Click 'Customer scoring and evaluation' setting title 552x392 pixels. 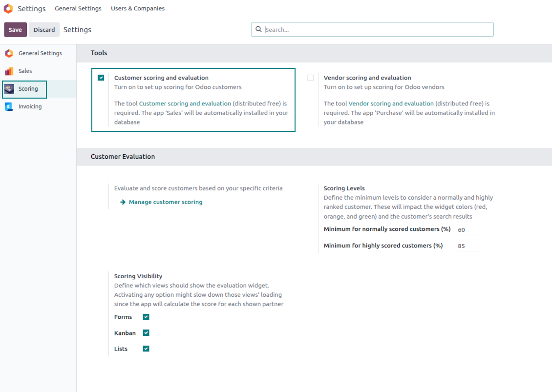pyautogui.click(x=161, y=78)
